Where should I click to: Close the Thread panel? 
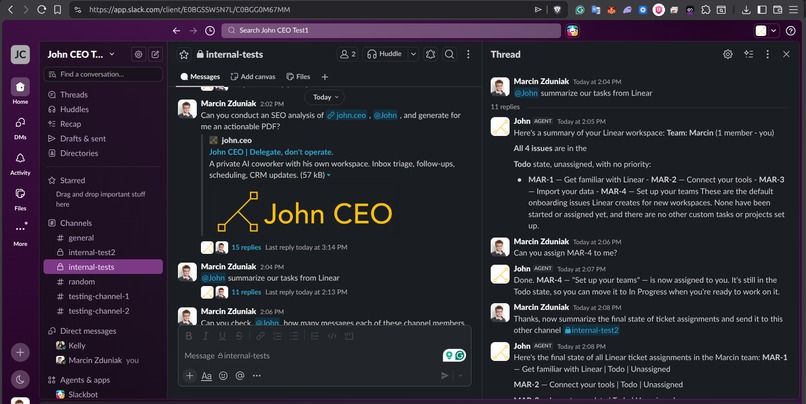pos(786,54)
